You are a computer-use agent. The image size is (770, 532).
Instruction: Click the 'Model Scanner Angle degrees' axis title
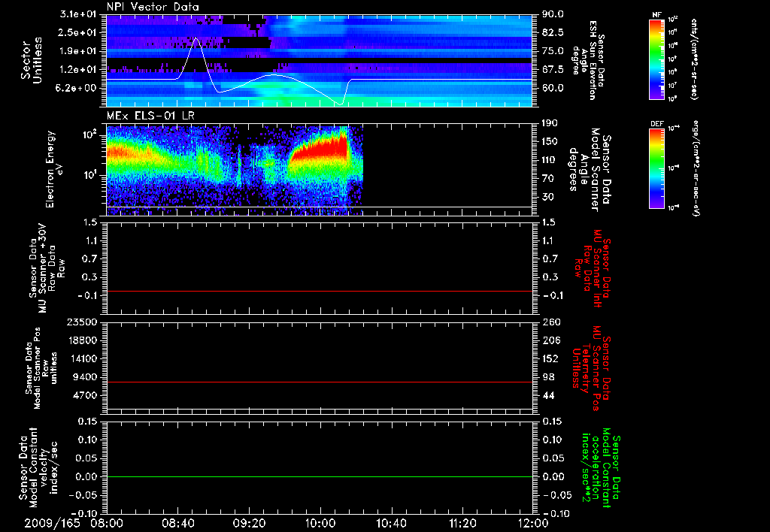coord(590,169)
